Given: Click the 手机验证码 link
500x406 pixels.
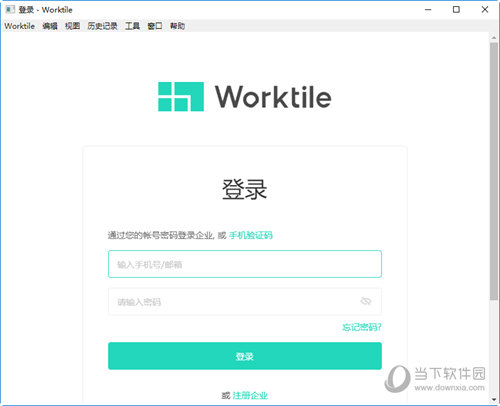Looking at the screenshot, I should tap(251, 235).
